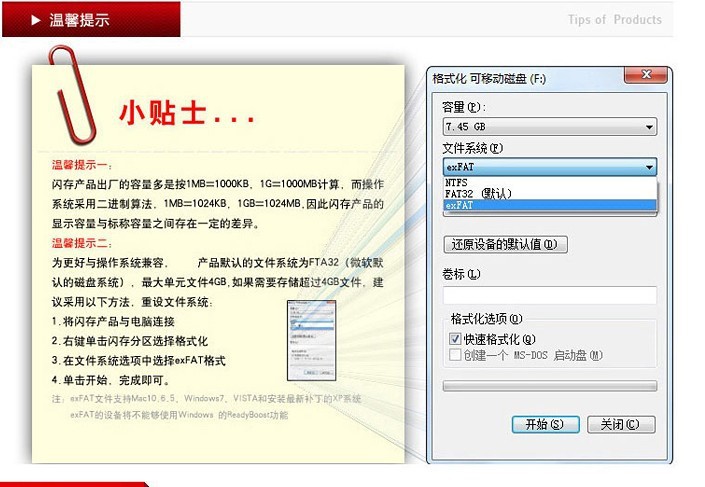705x487 pixels.
Task: Click the format progress bar
Action: click(549, 386)
